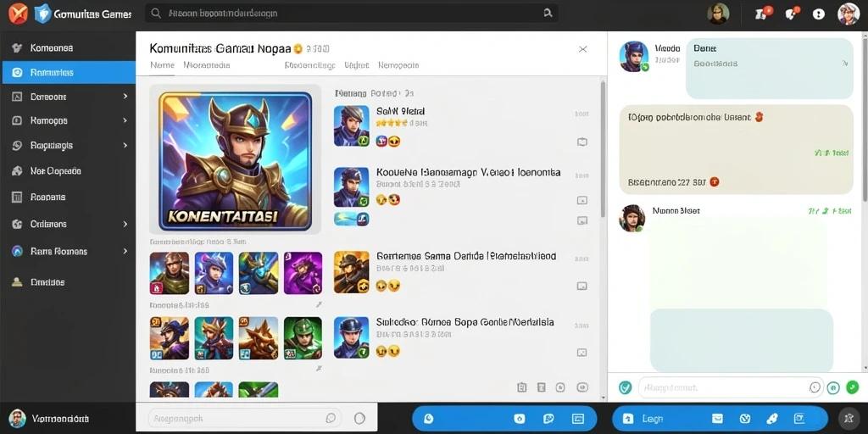Open the Suhedso: Bumea Bope post title

(x=465, y=321)
